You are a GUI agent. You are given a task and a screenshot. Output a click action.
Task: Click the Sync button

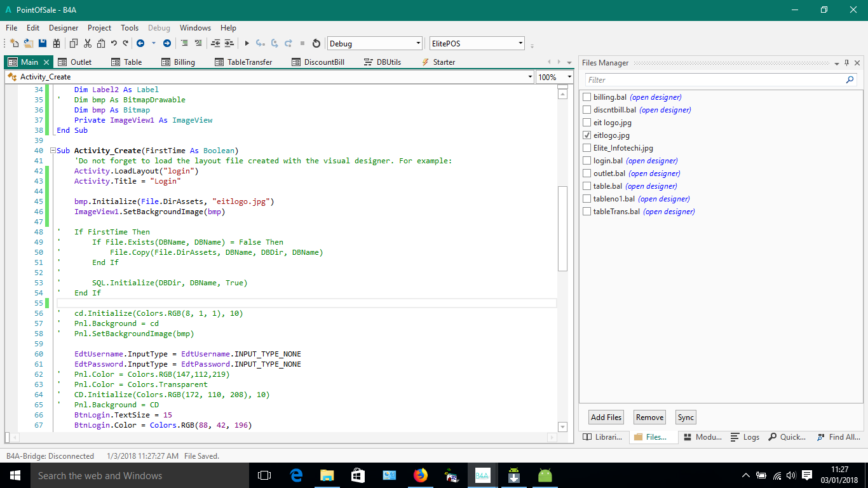[x=686, y=417]
